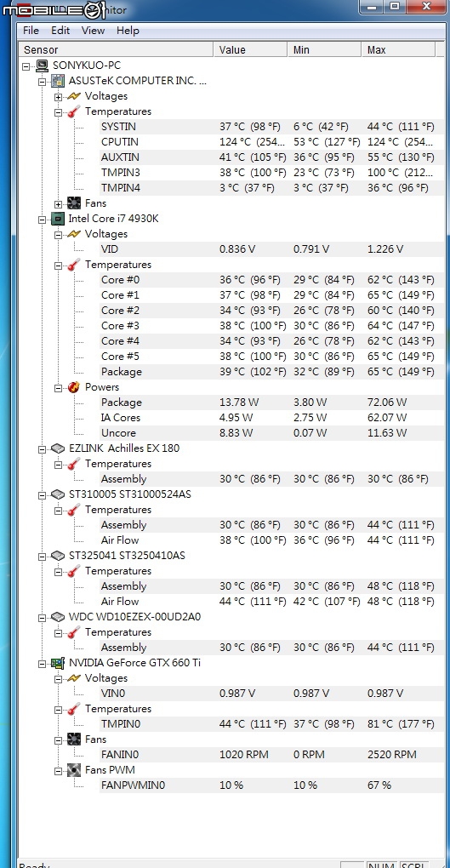Click the Intel Voltages lightning icon
This screenshot has width=450, height=868.
[x=74, y=234]
